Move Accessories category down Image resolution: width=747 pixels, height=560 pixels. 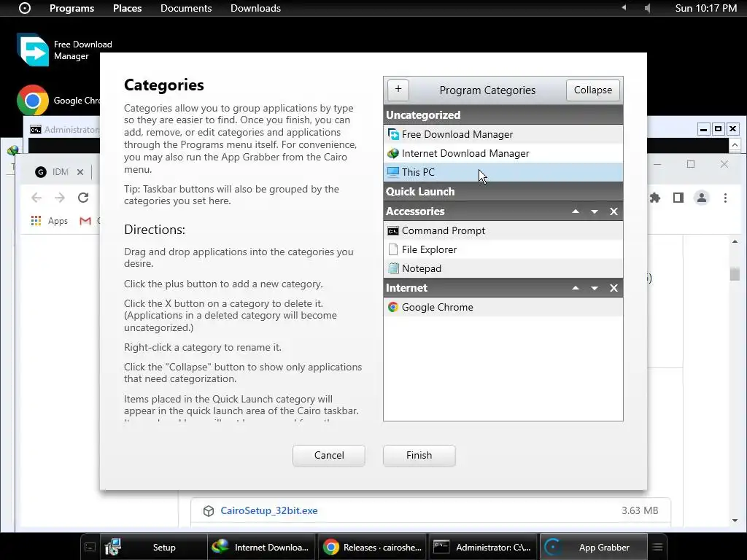pyautogui.click(x=595, y=211)
